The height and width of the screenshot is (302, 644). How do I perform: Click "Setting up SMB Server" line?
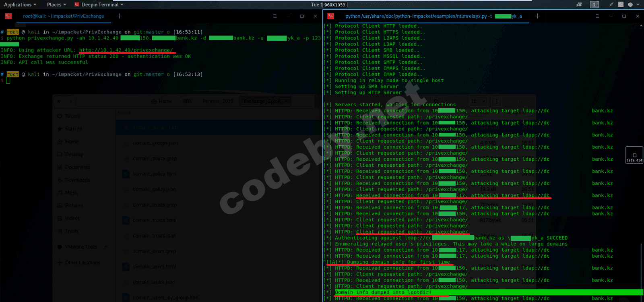point(361,87)
